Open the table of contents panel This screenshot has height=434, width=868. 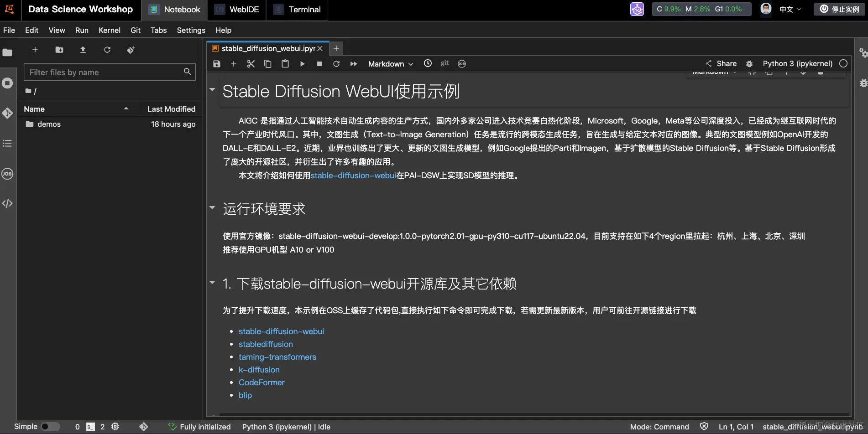point(7,144)
